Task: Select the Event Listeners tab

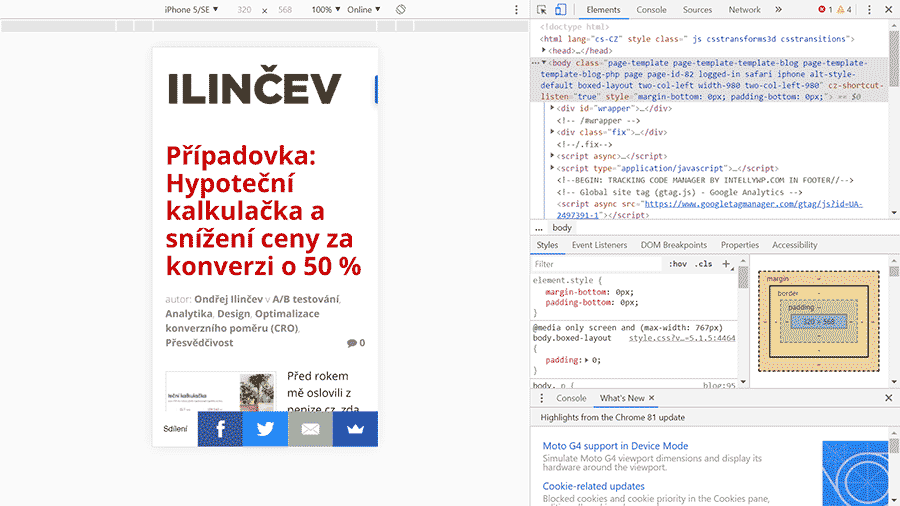Action: [599, 245]
